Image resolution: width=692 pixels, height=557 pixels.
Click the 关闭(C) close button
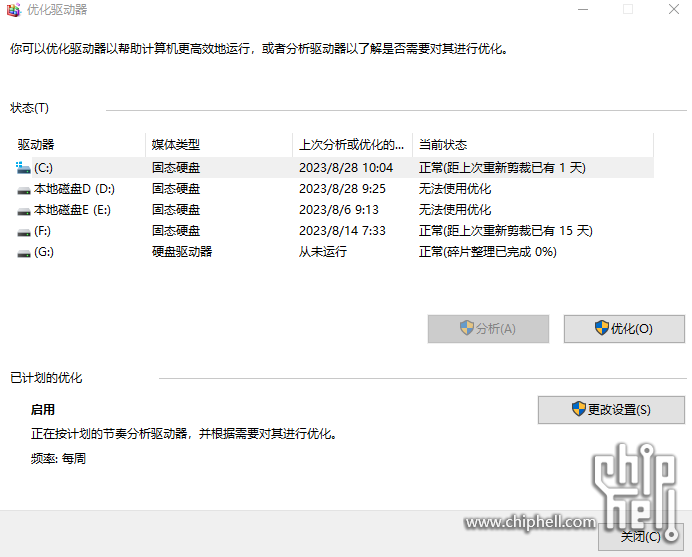(x=640, y=537)
